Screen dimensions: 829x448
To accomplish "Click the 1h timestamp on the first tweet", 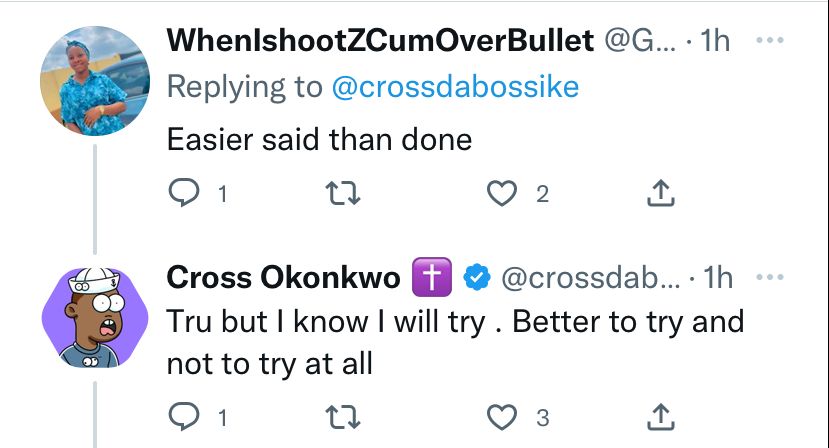I will click(715, 40).
